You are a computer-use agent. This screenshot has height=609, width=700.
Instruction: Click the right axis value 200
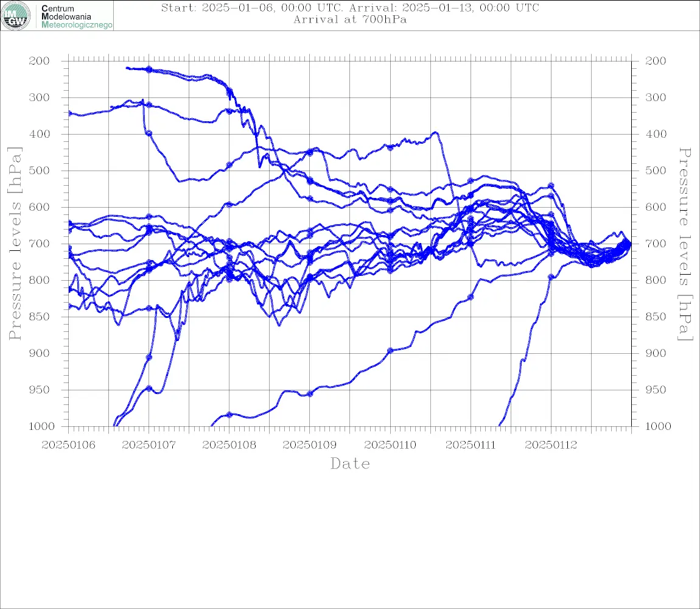click(656, 61)
